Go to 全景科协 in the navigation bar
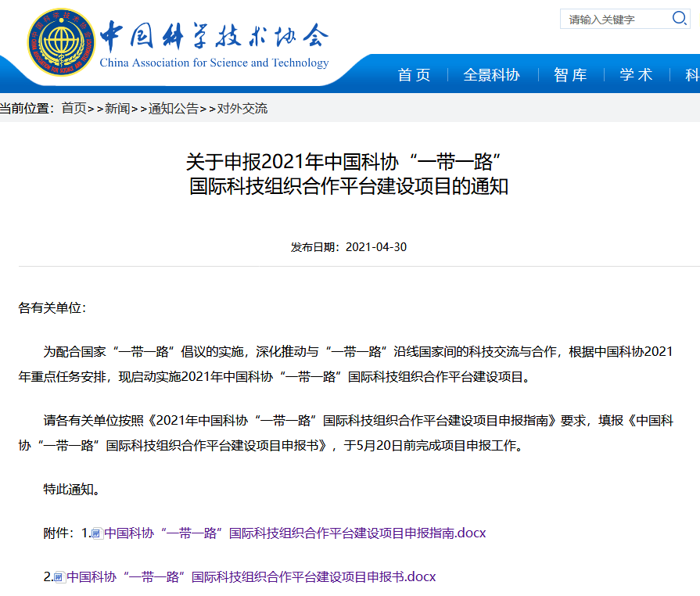Screen dimensions: 700x596 [x=491, y=75]
